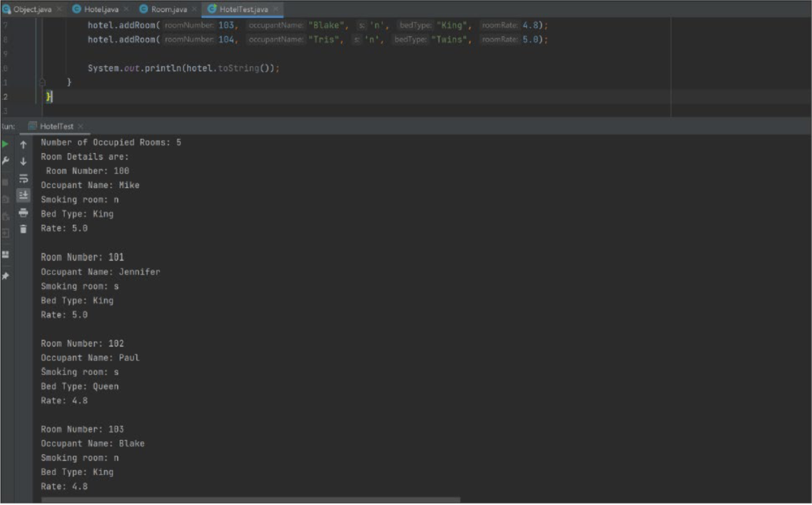Click 'Room Details are:' output line
Viewport: 812px width, 505px height.
85,156
